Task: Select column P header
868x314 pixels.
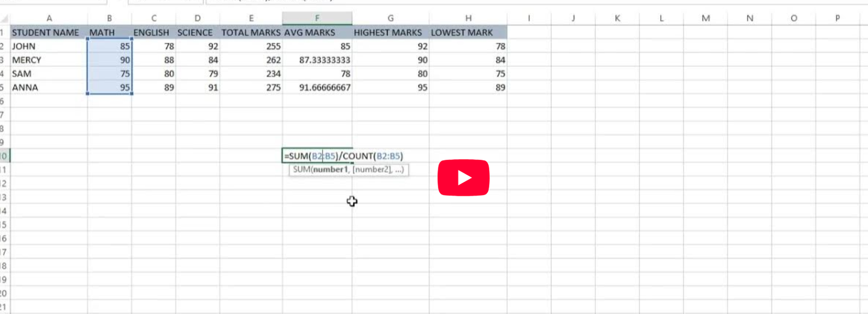Action: coord(837,18)
